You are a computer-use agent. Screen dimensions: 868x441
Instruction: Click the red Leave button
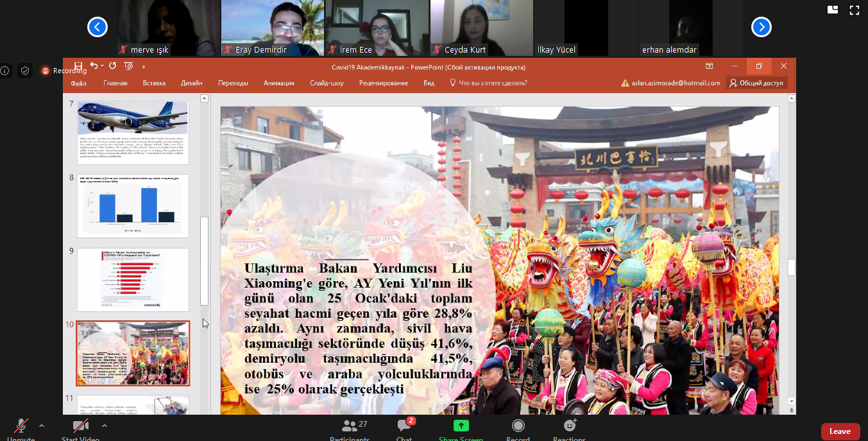coord(840,431)
